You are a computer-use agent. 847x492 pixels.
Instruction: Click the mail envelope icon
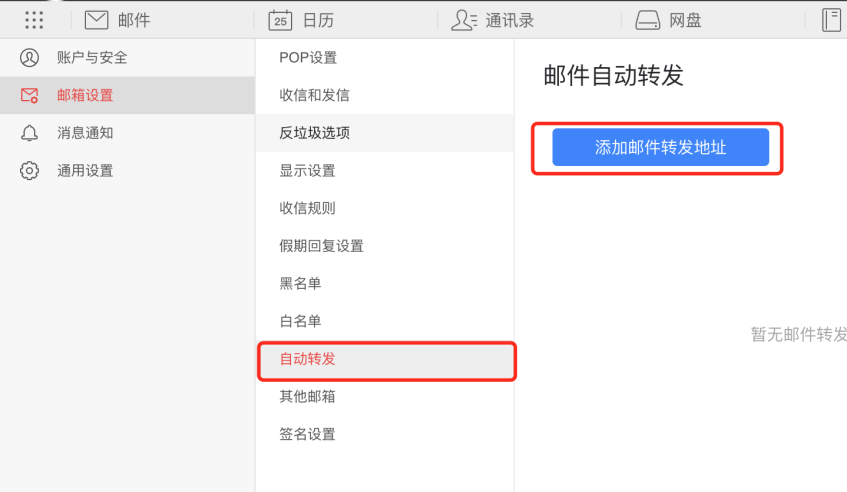click(x=97, y=20)
